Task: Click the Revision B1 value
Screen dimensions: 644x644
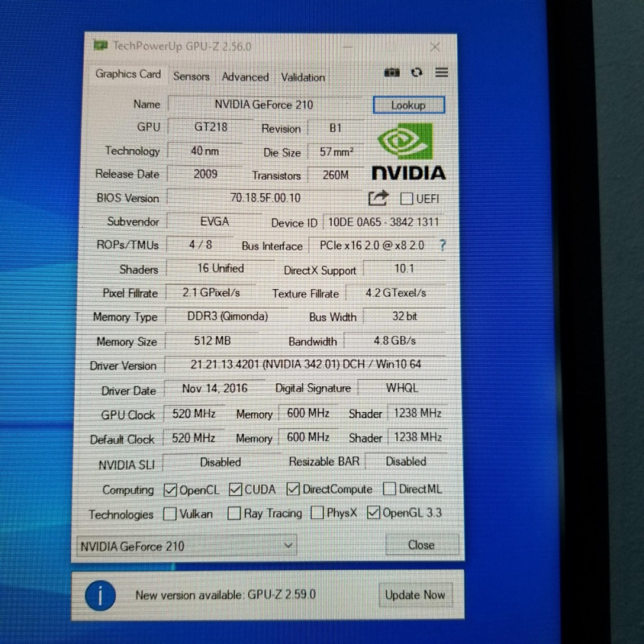Action: pyautogui.click(x=335, y=128)
